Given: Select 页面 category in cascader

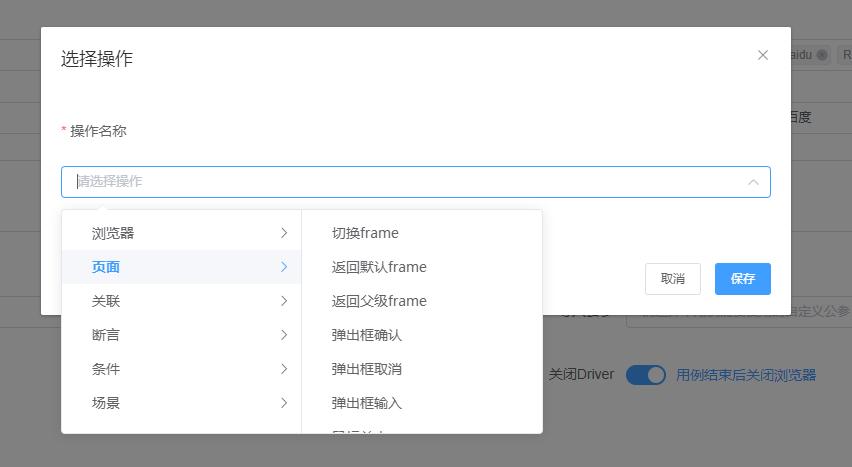Looking at the screenshot, I should pos(181,267).
